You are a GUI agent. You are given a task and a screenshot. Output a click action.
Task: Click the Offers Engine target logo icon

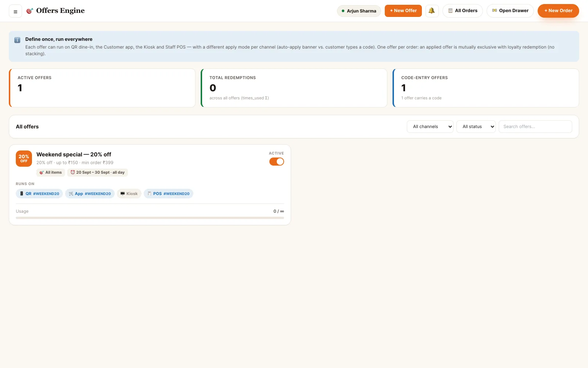coord(30,11)
